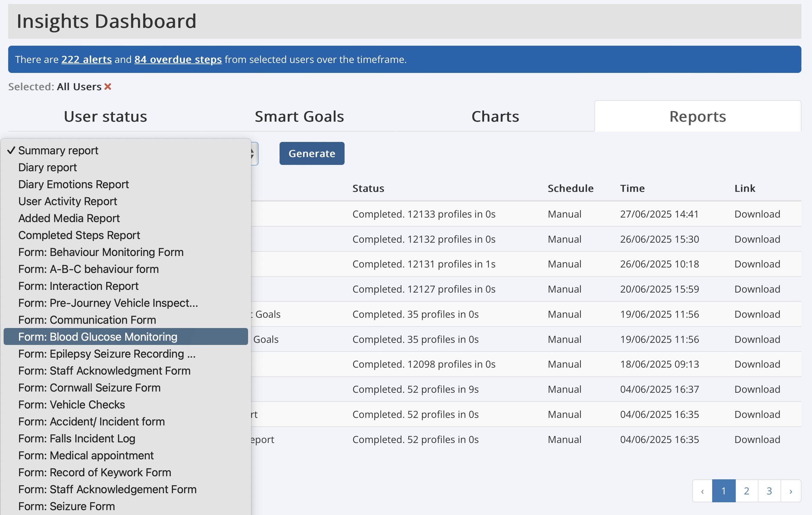Jump to page 3 of results

(x=769, y=491)
